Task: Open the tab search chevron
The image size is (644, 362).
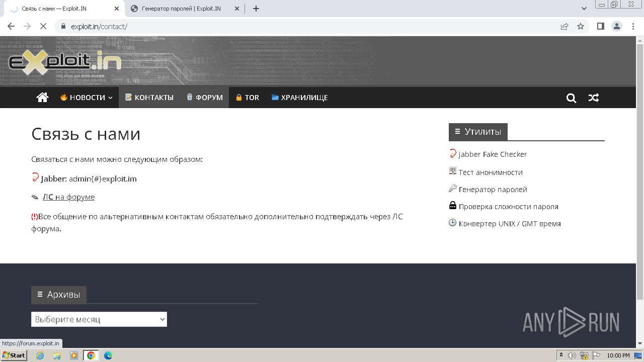Action: (x=584, y=9)
